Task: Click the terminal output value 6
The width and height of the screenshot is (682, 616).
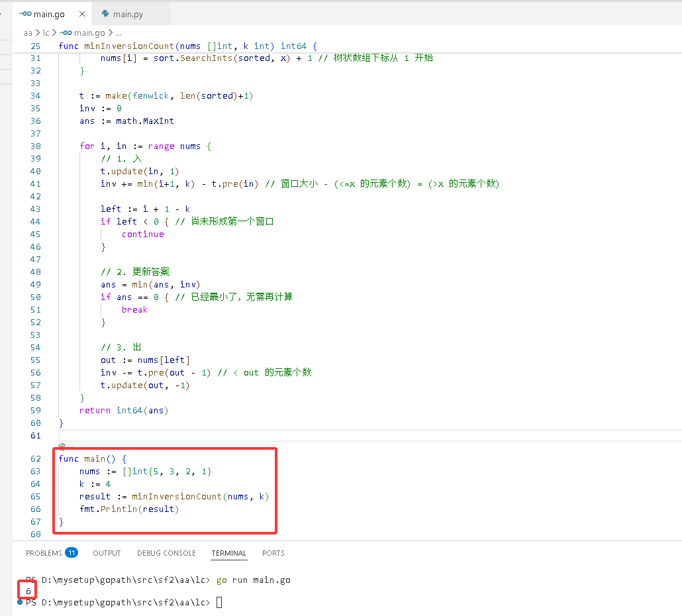Action: [28, 591]
